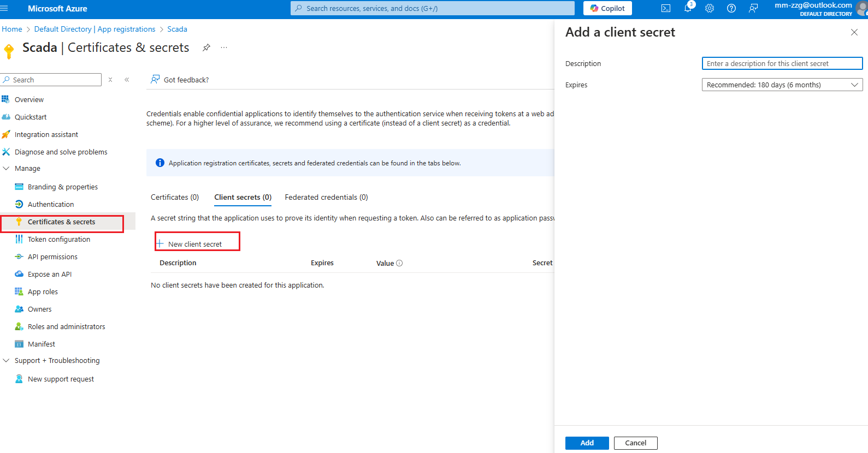Open API permissions in sidebar
Screen dimensions: 868x453
point(52,257)
